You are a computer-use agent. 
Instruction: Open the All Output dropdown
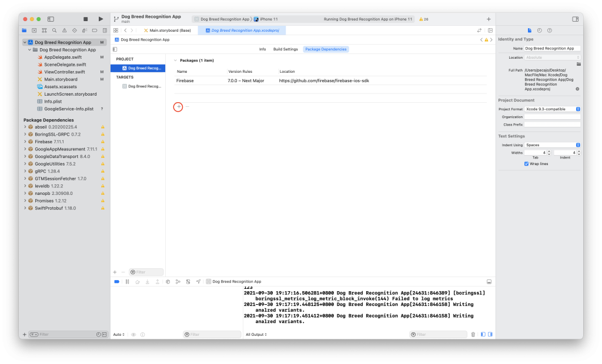click(256, 335)
